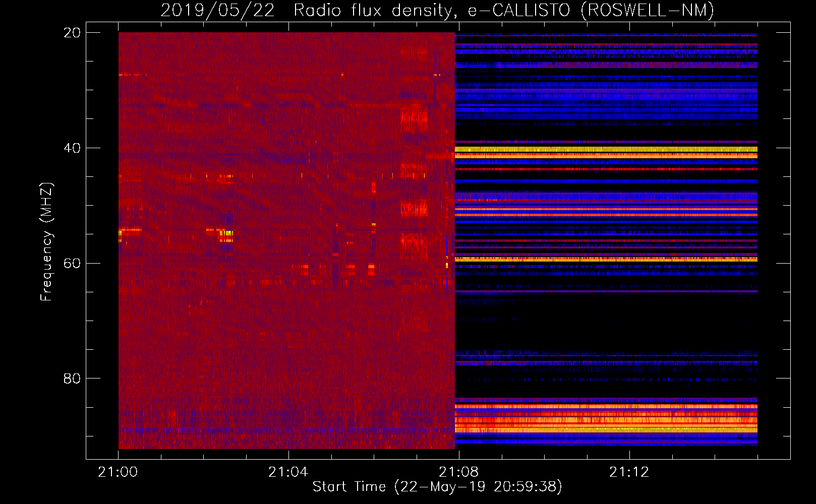This screenshot has width=816, height=504.
Task: Click the Start Time axis label
Action: coord(437,487)
